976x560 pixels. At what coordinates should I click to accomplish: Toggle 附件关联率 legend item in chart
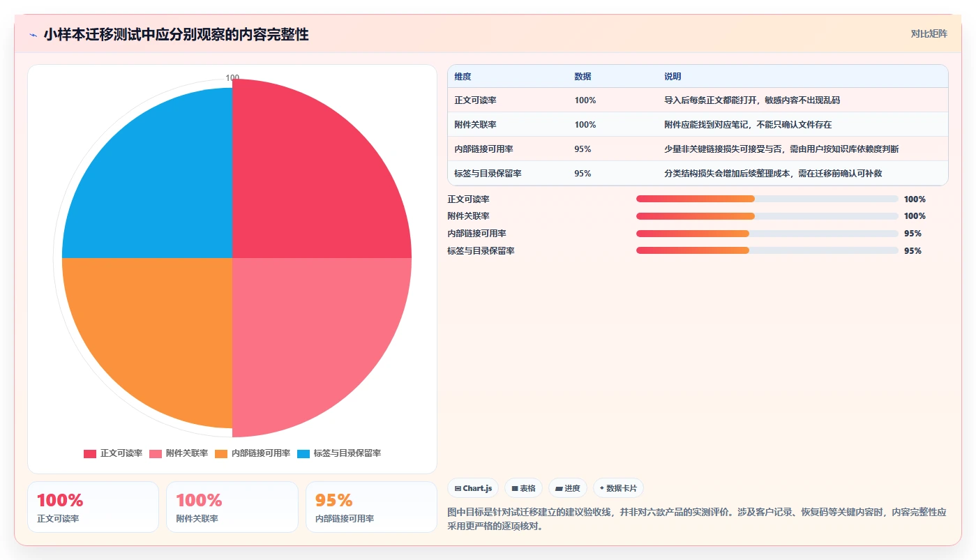(x=179, y=453)
